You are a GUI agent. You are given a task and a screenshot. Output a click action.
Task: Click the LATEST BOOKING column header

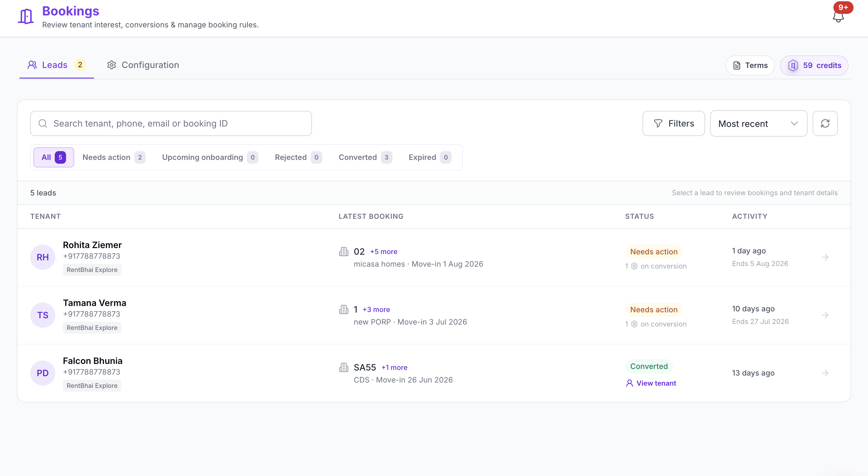pyautogui.click(x=371, y=217)
